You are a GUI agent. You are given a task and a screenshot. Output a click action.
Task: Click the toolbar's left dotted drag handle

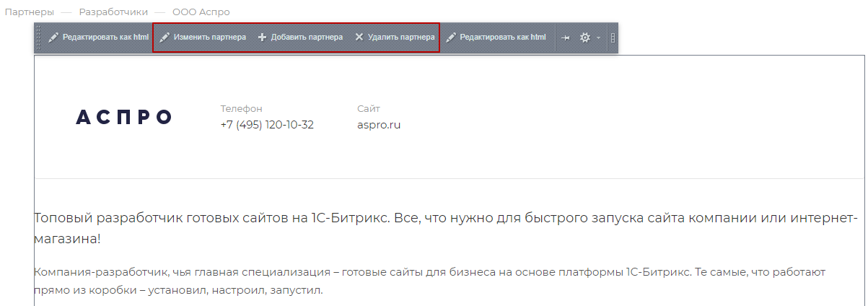point(39,38)
